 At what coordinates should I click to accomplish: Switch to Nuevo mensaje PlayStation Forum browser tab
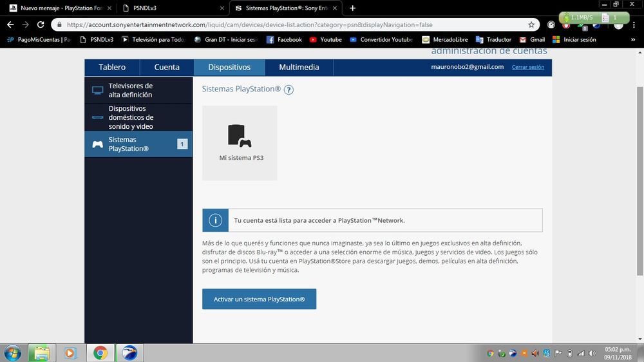[61, 8]
